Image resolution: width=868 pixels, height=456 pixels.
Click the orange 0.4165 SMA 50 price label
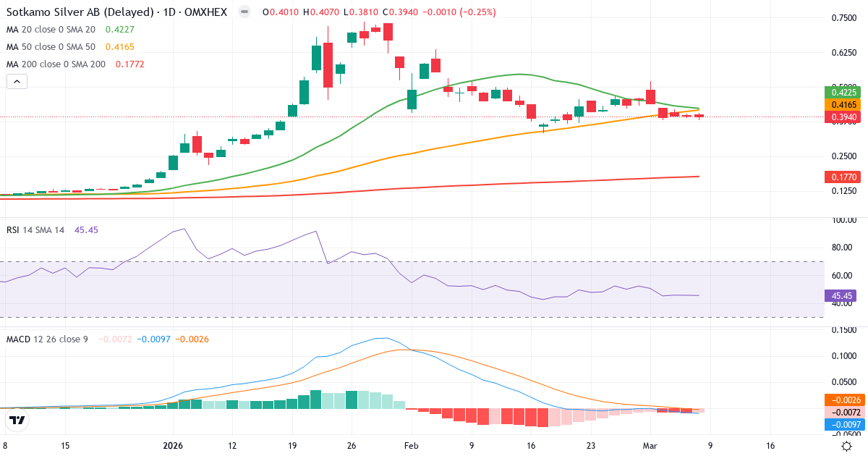(841, 104)
